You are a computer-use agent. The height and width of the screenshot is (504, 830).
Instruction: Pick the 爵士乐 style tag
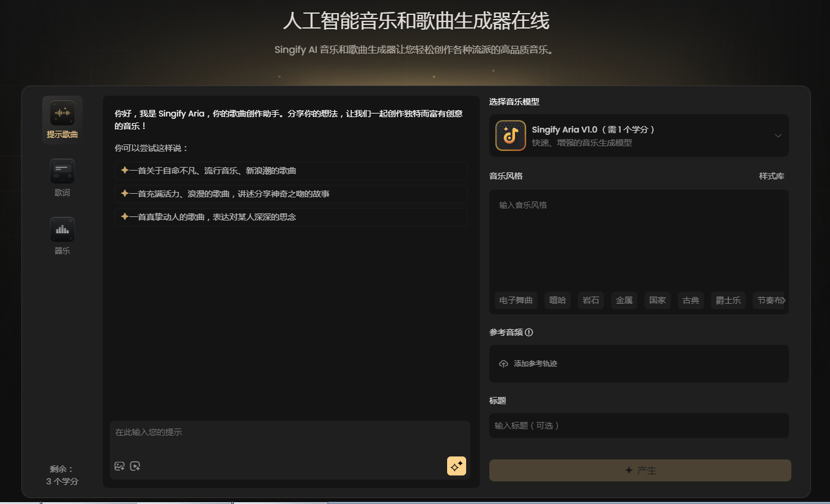[x=728, y=300]
